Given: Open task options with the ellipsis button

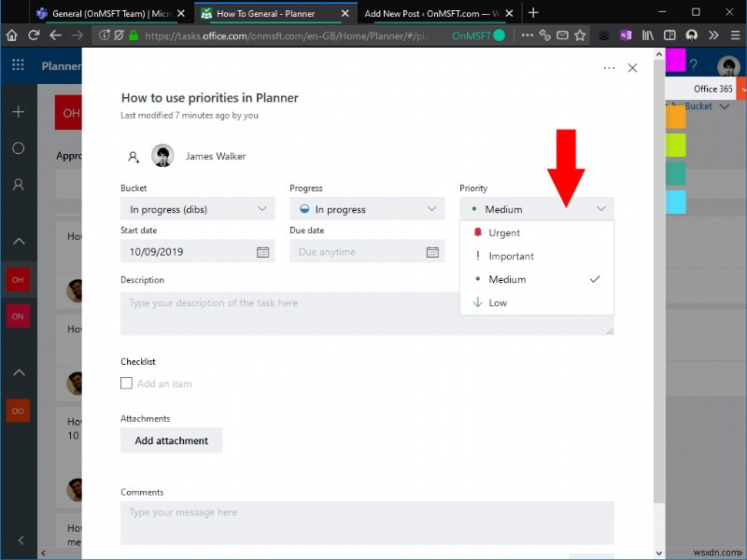Looking at the screenshot, I should (x=609, y=67).
